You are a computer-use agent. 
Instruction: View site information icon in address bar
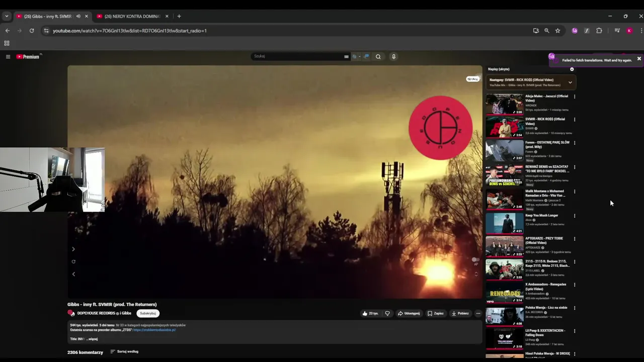46,31
